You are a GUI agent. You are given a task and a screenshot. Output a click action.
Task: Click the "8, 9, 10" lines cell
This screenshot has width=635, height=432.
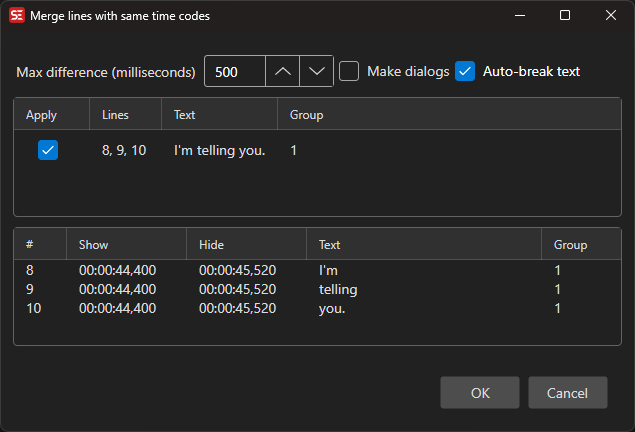click(124, 150)
